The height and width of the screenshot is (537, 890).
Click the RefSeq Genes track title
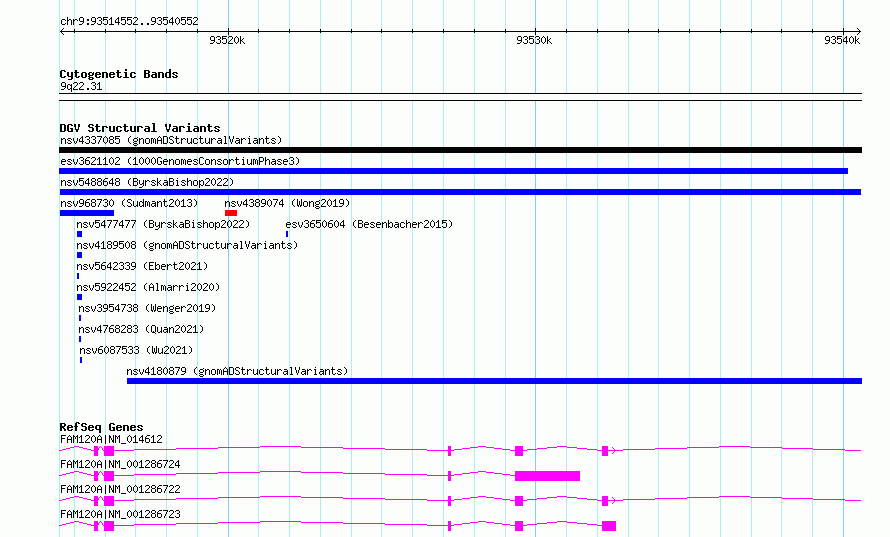click(x=101, y=427)
